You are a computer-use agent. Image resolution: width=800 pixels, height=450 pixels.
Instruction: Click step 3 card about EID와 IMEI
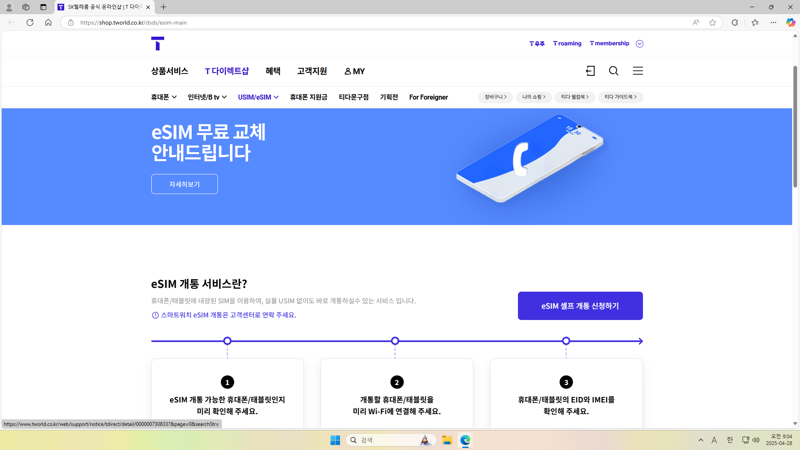pyautogui.click(x=566, y=393)
